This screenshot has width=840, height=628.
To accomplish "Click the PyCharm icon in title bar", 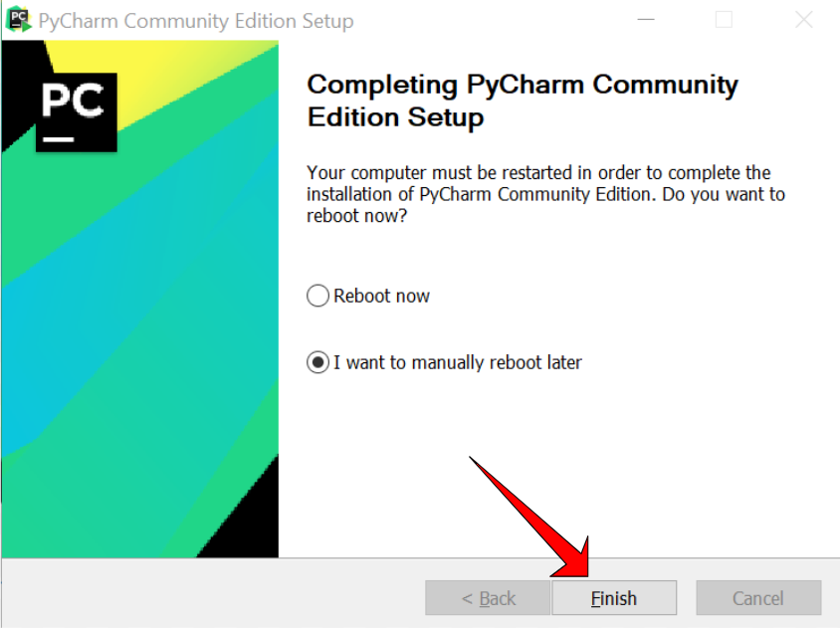I will click(18, 19).
